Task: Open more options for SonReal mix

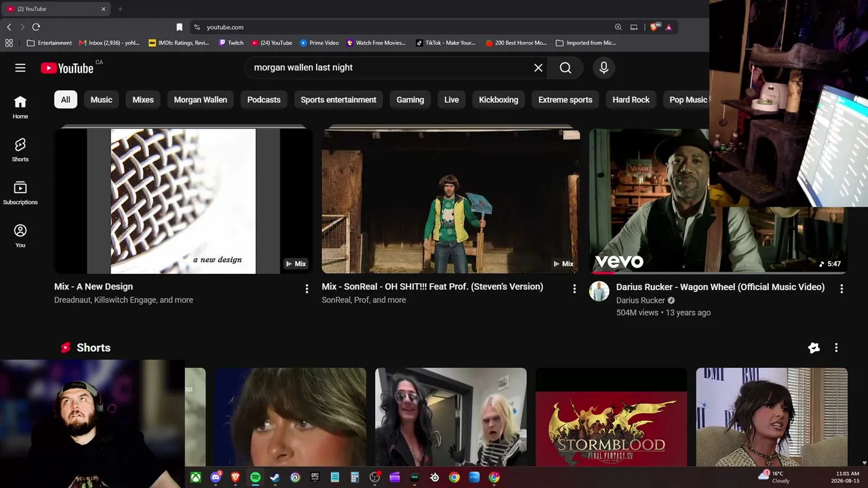Action: click(x=574, y=289)
